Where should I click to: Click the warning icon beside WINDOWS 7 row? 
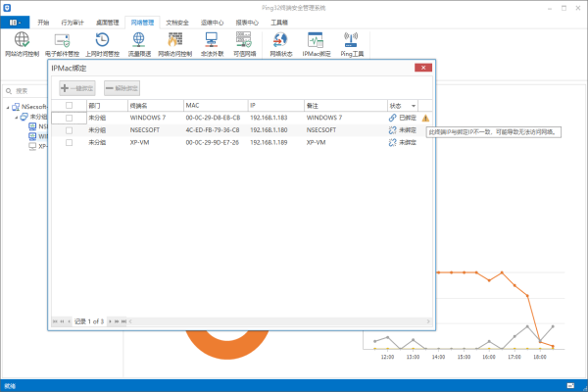425,118
